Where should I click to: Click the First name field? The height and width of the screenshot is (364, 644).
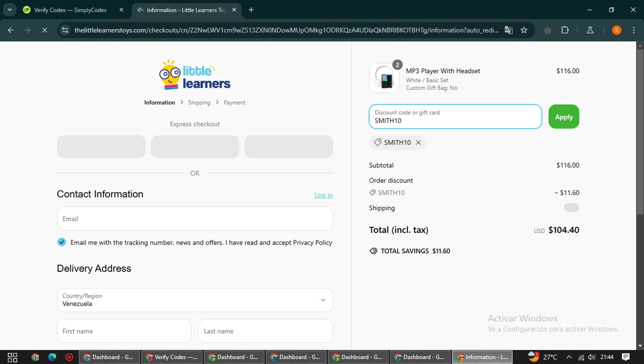tap(124, 331)
